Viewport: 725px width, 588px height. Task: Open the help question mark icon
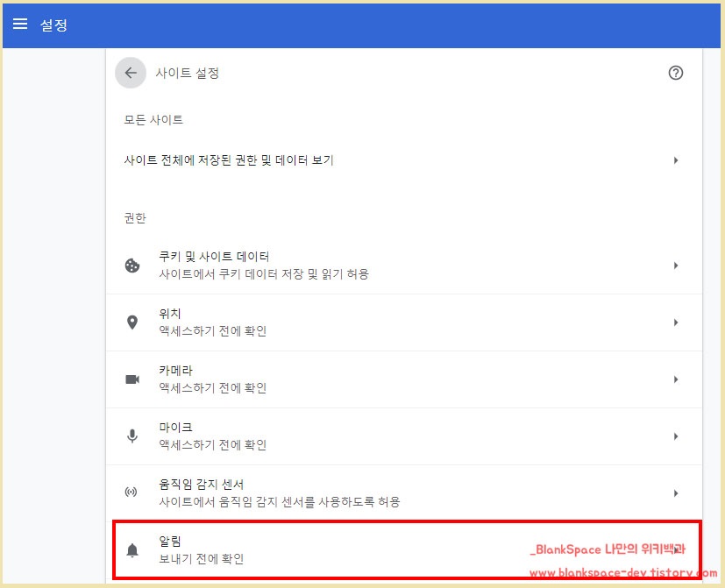tap(676, 73)
